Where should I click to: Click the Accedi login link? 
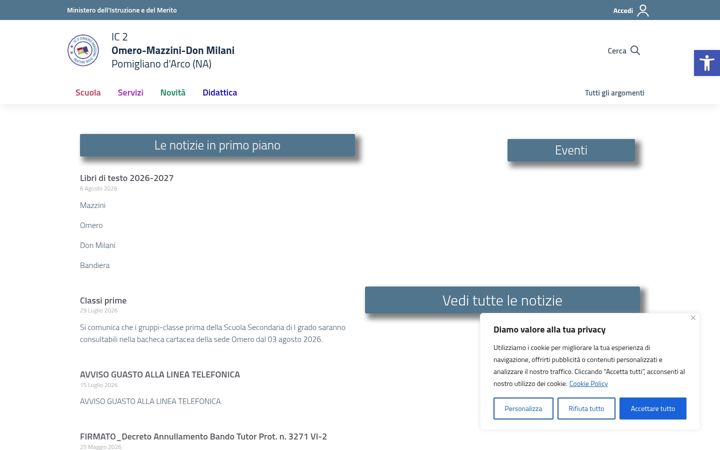click(623, 11)
